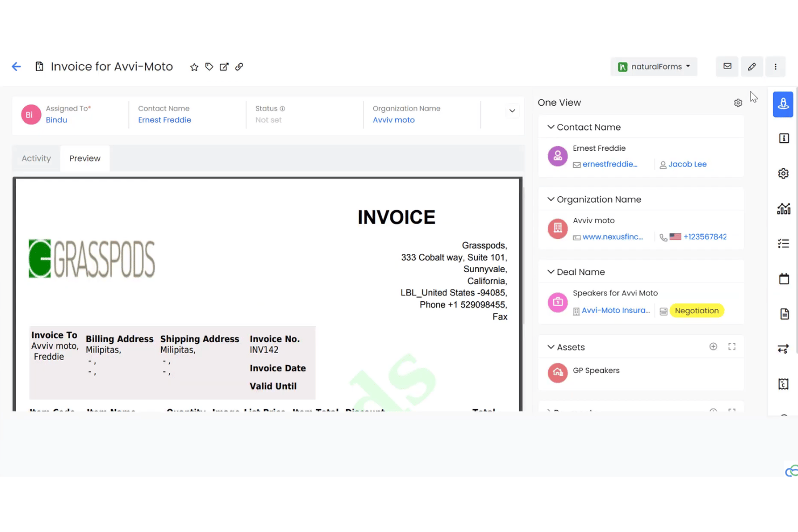Open the Ernest Freddie link in the header
Viewport: 798px width, 532px height.
pyautogui.click(x=164, y=120)
